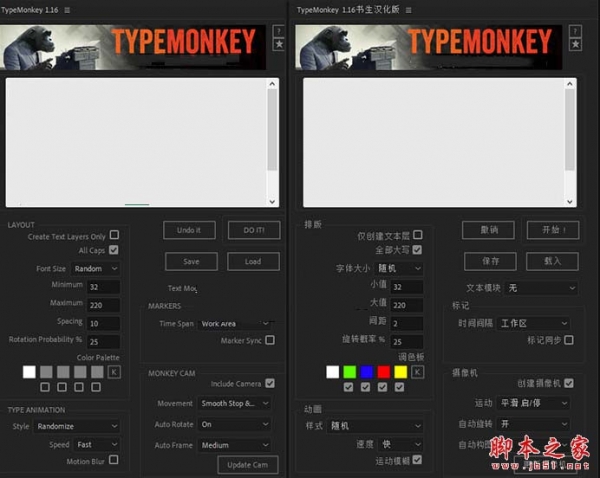Open TypeMonkey 1.16 panel menu icon

tap(67, 10)
